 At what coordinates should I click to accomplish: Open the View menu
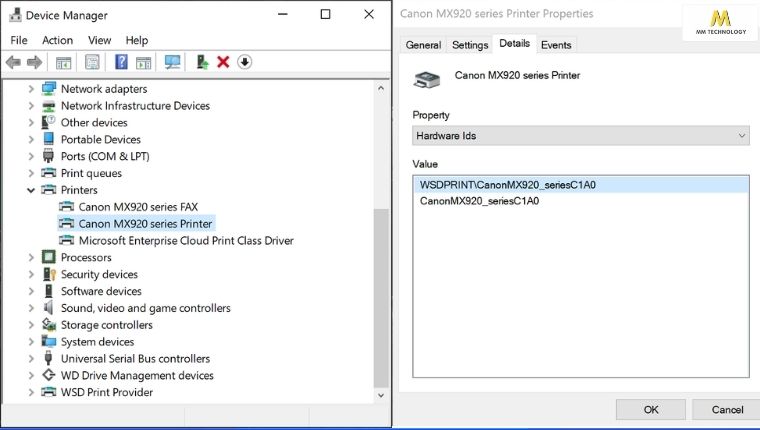coord(99,40)
